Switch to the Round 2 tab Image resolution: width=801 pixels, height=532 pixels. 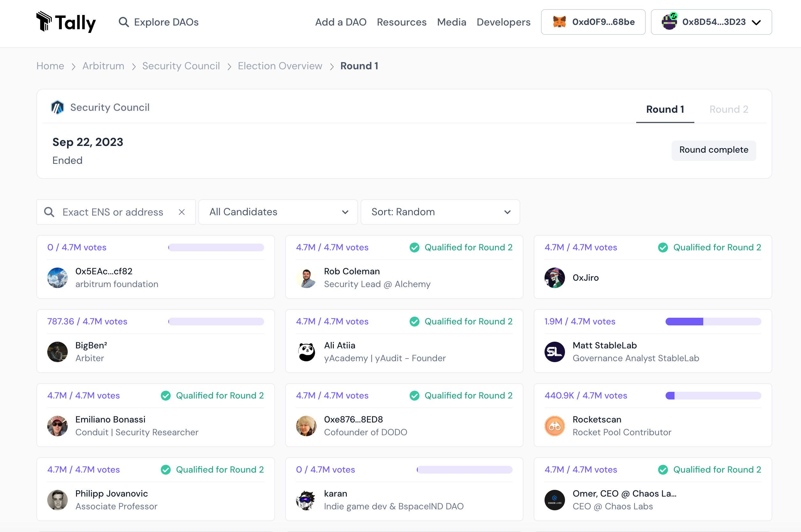729,109
